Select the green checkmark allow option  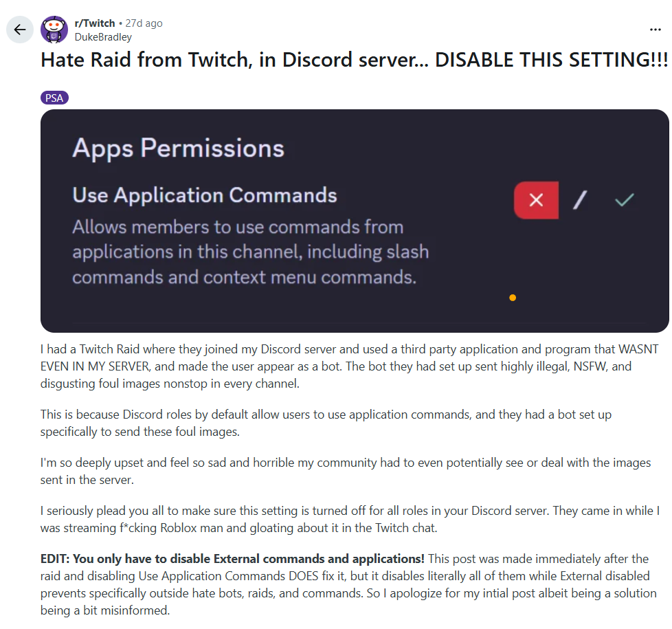(624, 200)
